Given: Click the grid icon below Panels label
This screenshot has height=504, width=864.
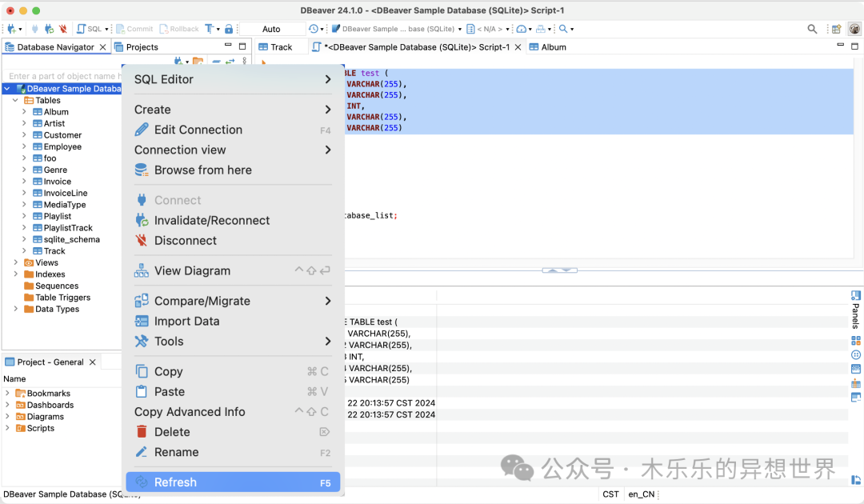Looking at the screenshot, I should tap(856, 341).
